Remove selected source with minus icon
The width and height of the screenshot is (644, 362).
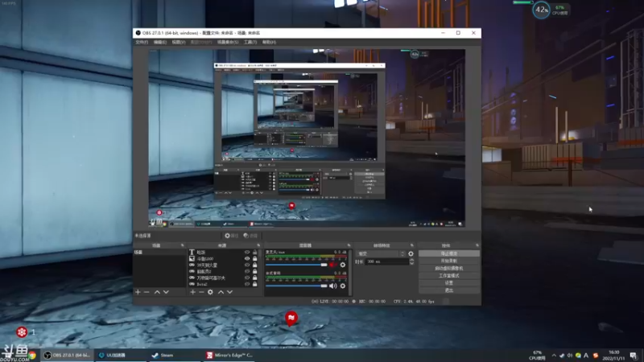click(201, 292)
